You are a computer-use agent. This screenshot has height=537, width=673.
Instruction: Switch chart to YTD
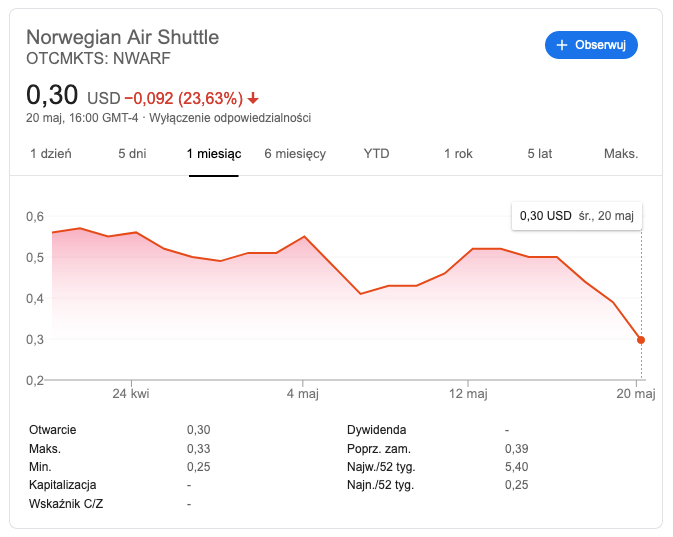[x=376, y=154]
